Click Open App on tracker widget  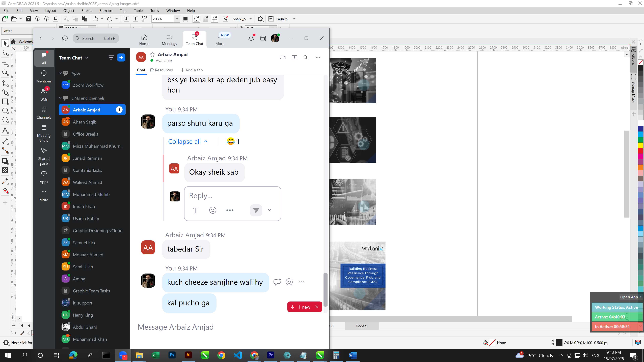630,297
